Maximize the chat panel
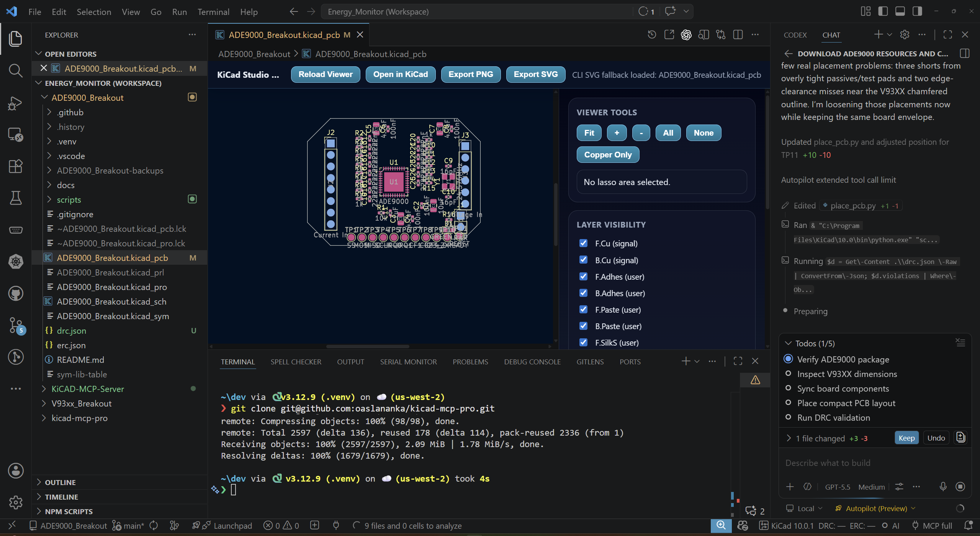 [x=948, y=35]
